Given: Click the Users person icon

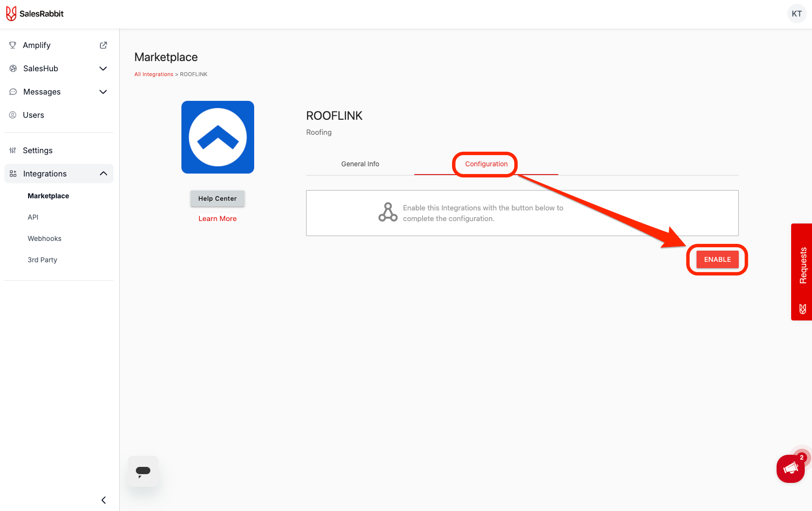Looking at the screenshot, I should point(13,115).
